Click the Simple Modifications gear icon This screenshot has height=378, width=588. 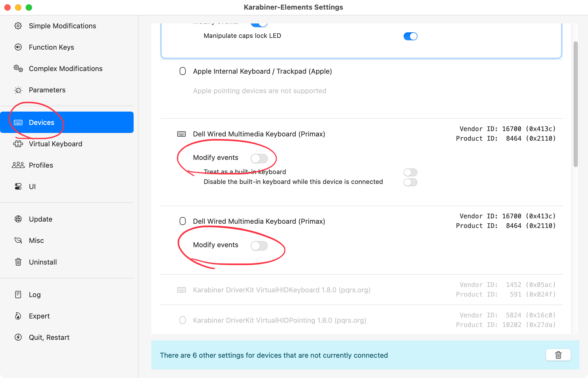(x=18, y=26)
